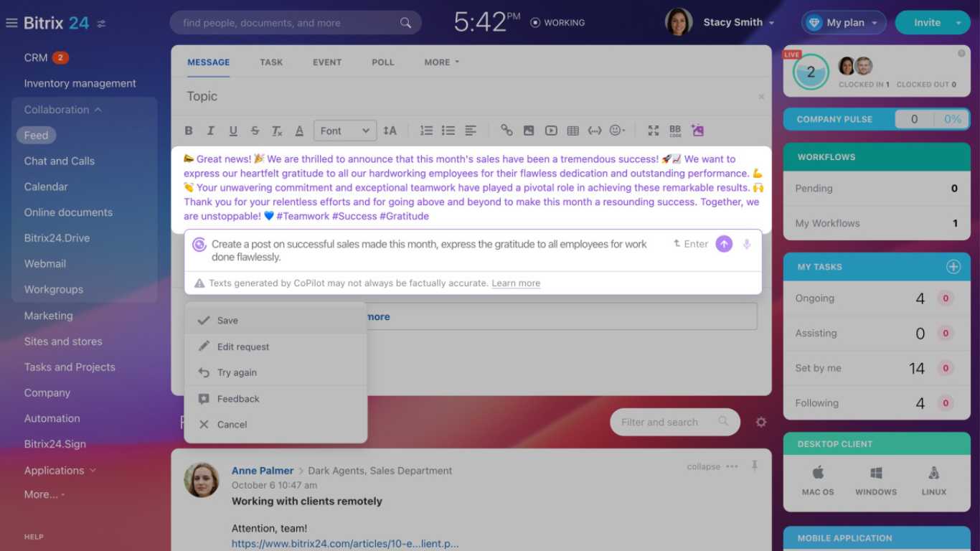The width and height of the screenshot is (980, 551).
Task: Insert a hyperlink
Action: [x=507, y=131]
